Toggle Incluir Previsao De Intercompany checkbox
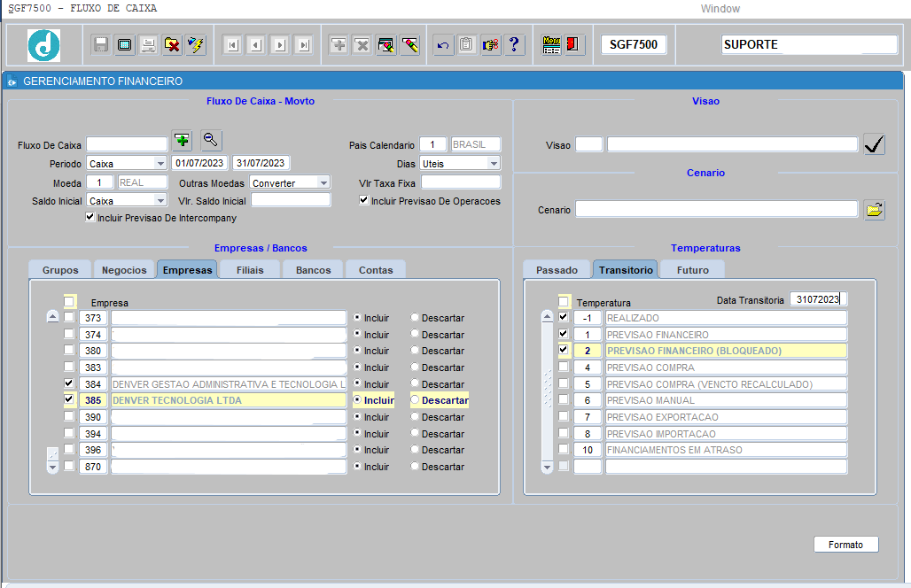The width and height of the screenshot is (911, 588). [90, 217]
